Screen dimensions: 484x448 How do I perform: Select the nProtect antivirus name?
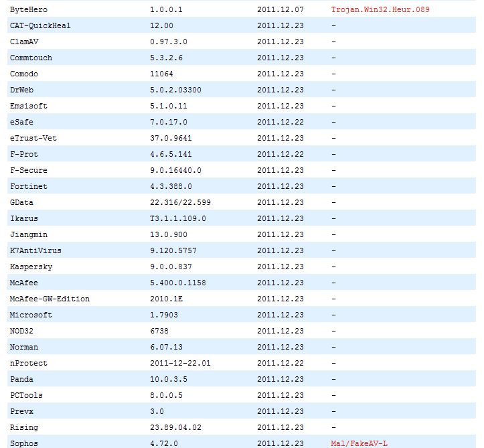pyautogui.click(x=29, y=363)
